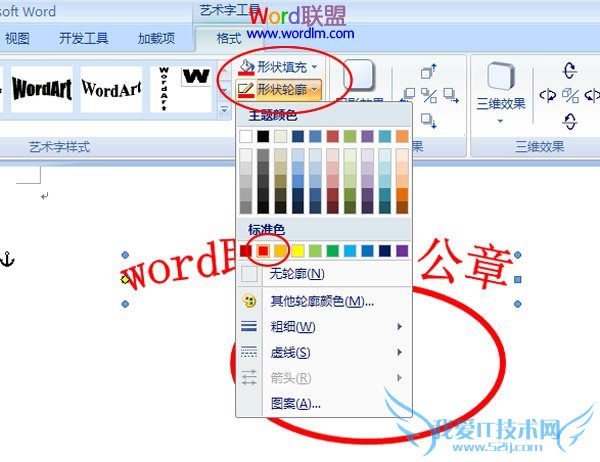Image resolution: width=600 pixels, height=462 pixels.
Task: Select the bold wavy WordArt style thumbnail
Action: (42, 89)
